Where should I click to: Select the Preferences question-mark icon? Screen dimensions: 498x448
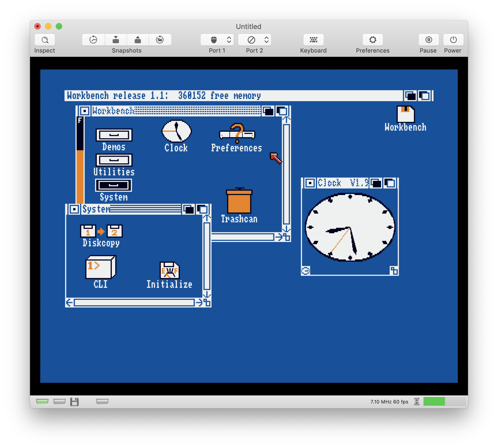[x=237, y=133]
